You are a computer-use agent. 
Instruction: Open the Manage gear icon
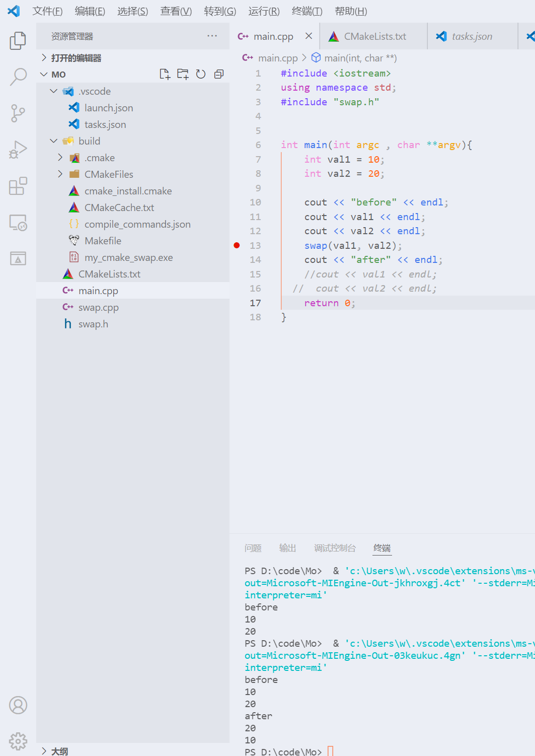(x=18, y=741)
